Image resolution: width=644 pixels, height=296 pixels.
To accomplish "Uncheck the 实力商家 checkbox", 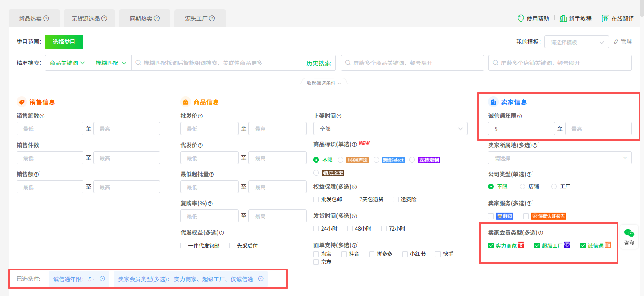I will tap(491, 245).
